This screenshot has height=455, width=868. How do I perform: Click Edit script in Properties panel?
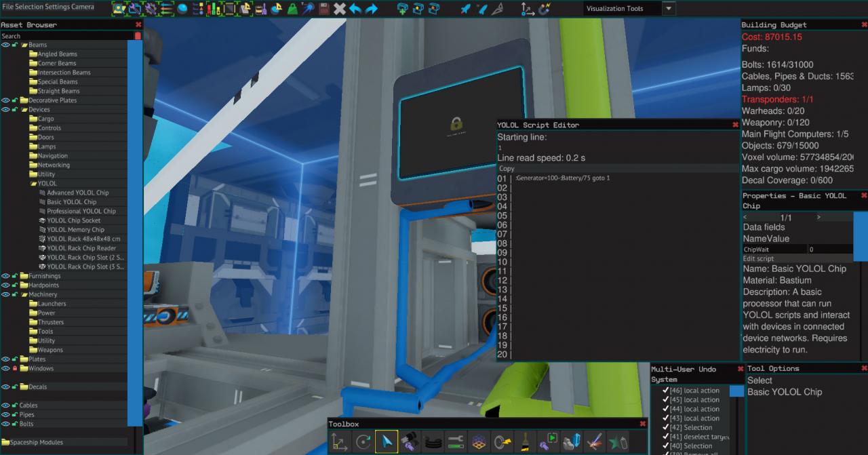click(758, 258)
